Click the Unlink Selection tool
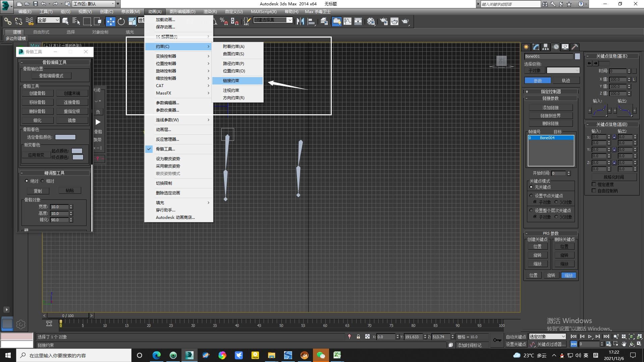644x362 pixels. (18, 21)
